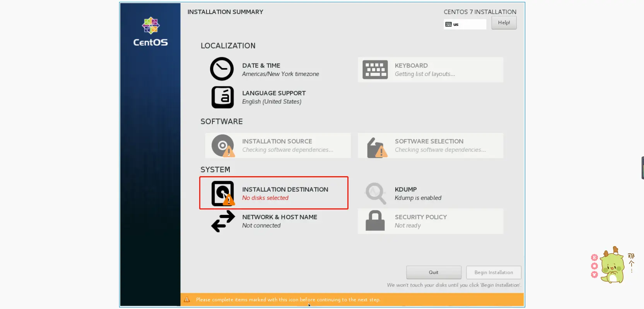Screen dimensions: 644x309
Task: Click the Keyboard layout icon
Action: coord(375,70)
